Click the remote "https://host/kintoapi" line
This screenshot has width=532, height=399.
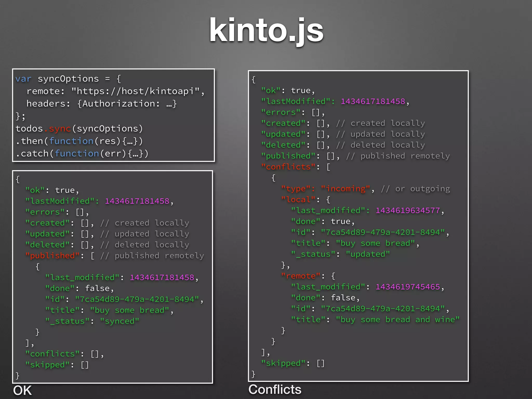coord(116,91)
